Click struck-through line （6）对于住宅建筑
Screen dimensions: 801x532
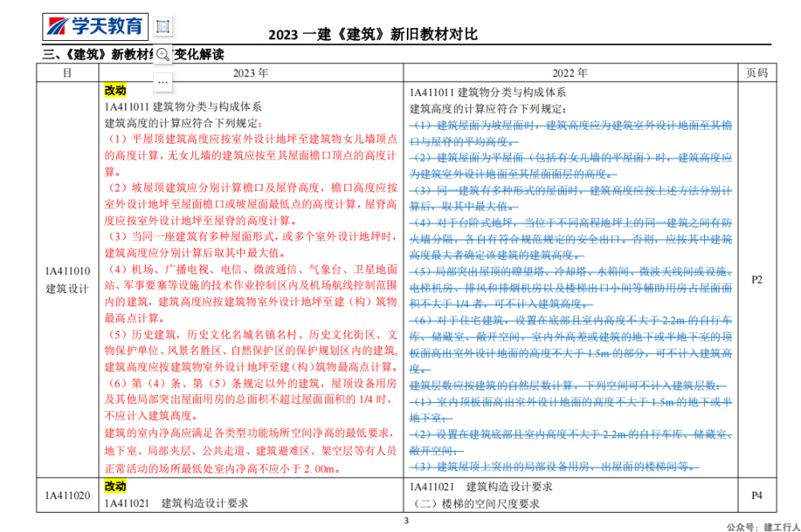click(570, 320)
